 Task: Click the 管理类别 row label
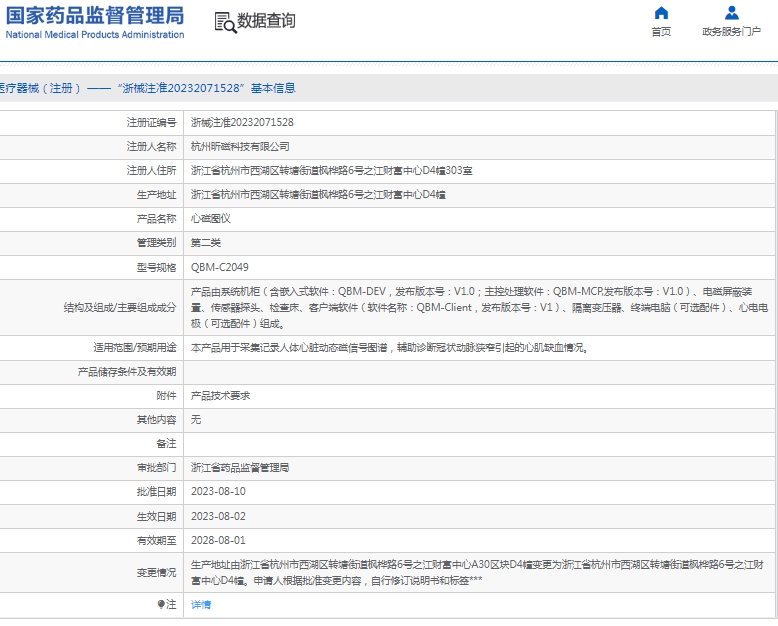(x=156, y=243)
